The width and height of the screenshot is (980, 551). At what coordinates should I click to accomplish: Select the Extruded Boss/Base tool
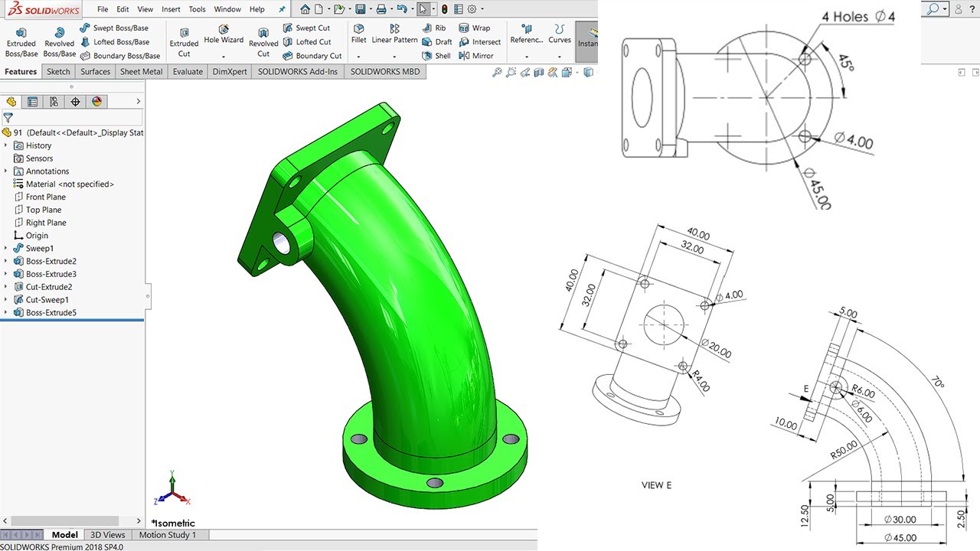click(x=21, y=43)
